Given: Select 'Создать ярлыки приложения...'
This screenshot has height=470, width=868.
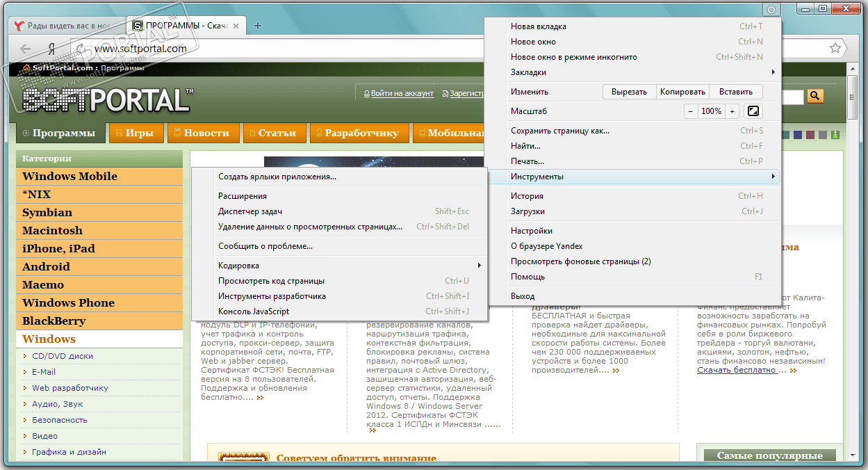Looking at the screenshot, I should [x=339, y=177].
